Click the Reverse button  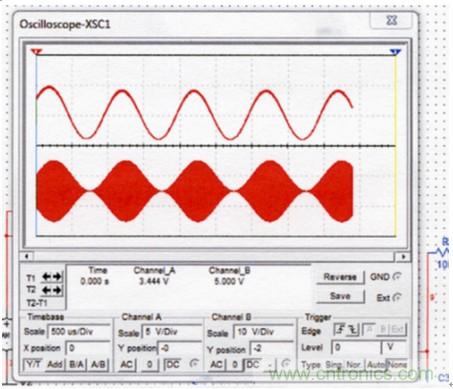click(340, 277)
